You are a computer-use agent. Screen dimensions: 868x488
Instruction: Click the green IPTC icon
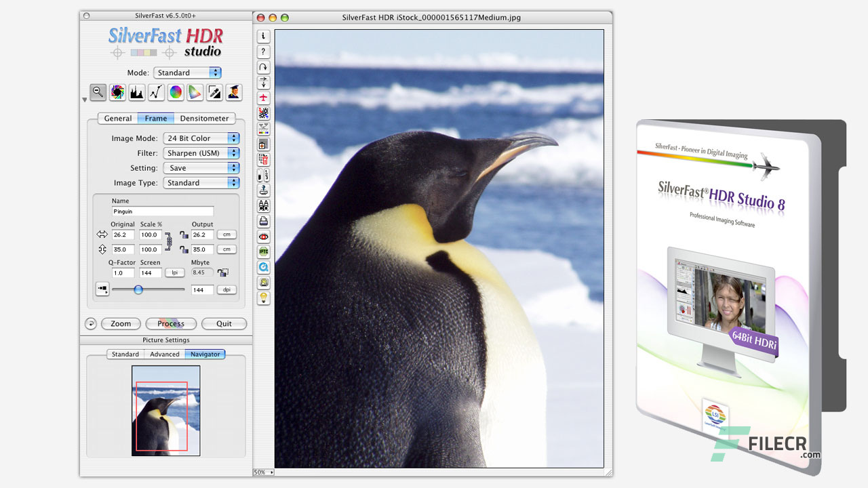point(264,252)
